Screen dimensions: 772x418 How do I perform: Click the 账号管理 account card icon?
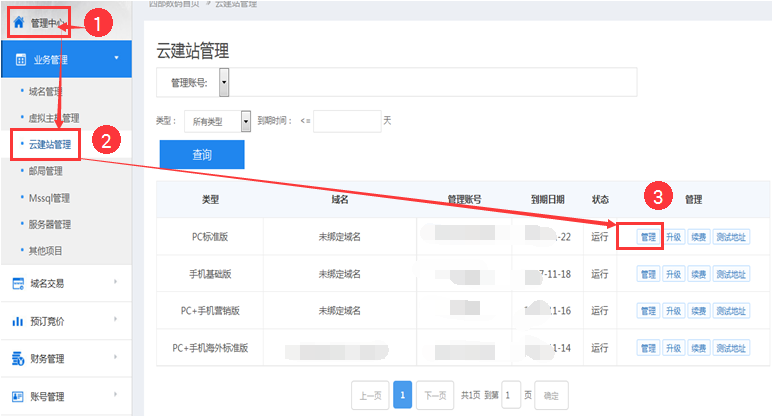point(17,397)
